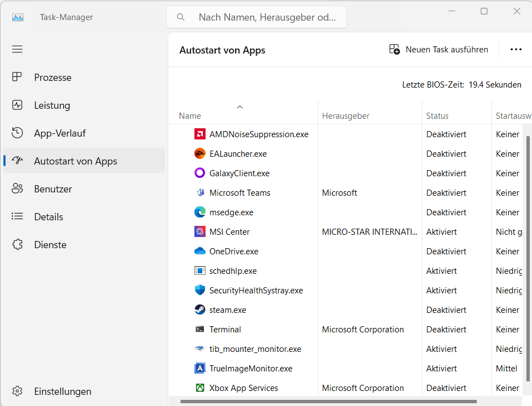
Task: Click the GalaxyClient.exe purple ring icon
Action: click(200, 173)
